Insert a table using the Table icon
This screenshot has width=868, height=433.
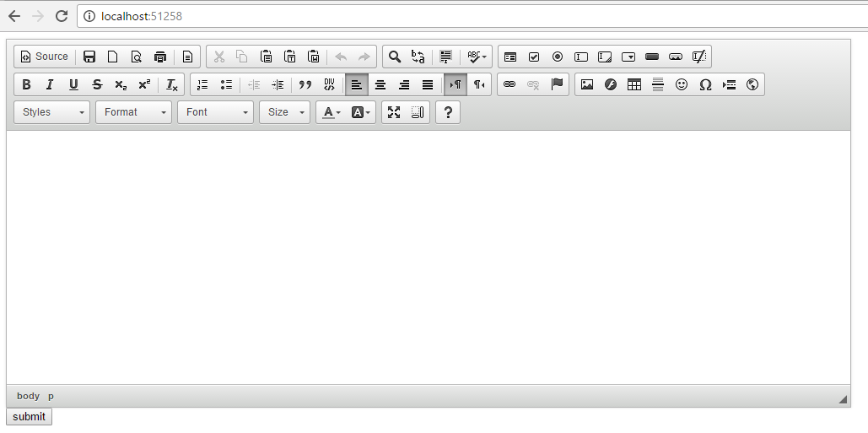tap(634, 84)
